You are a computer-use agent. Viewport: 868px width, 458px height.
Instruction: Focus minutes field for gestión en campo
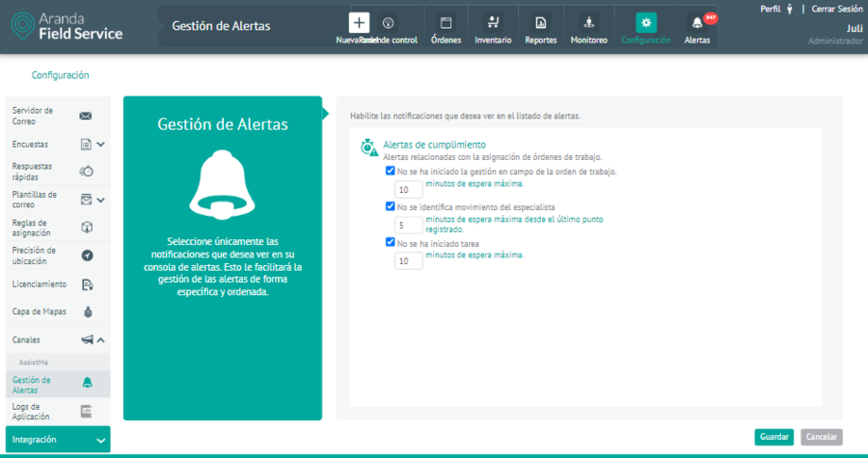click(x=409, y=190)
